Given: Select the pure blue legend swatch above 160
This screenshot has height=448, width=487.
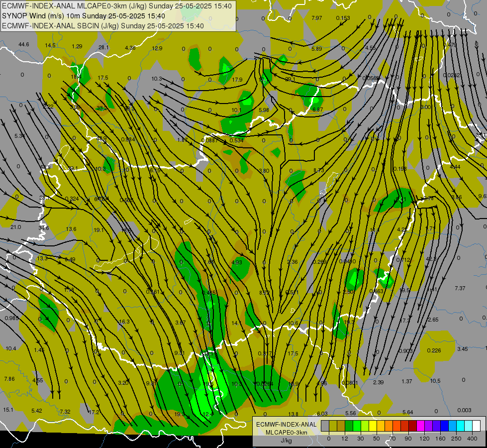Looking at the screenshot, I should 445,426.
